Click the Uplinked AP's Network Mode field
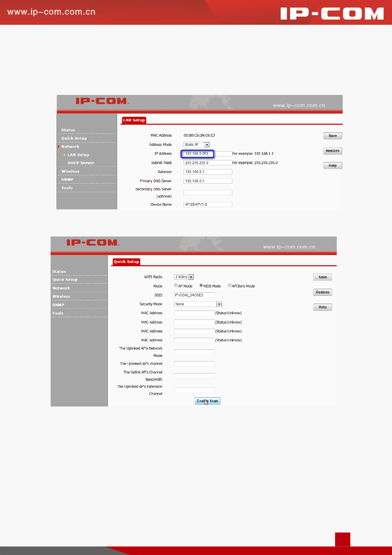This screenshot has width=392, height=555. point(195,352)
